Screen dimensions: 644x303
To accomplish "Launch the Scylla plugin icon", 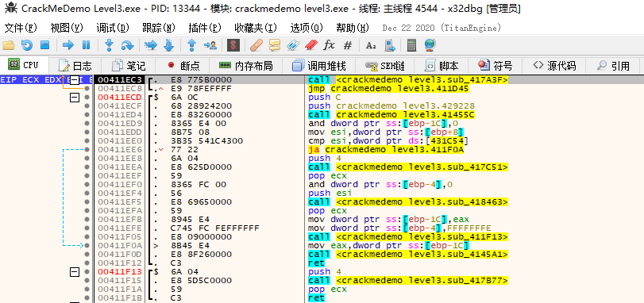I will pyautogui.click(x=233, y=45).
